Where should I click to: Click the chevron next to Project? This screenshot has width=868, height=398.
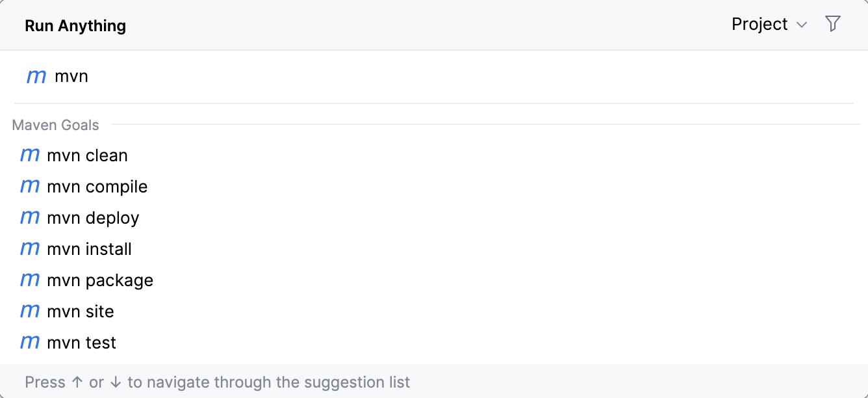tap(802, 25)
